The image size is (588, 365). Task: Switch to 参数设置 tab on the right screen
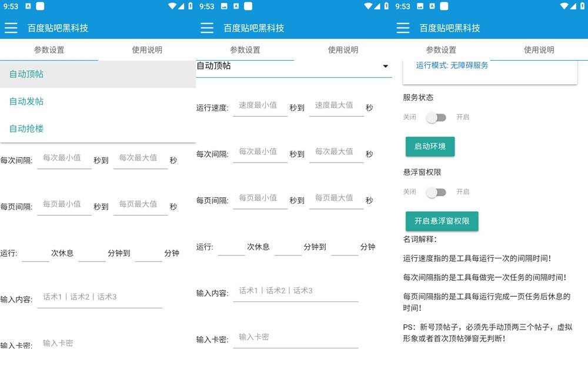[x=441, y=50]
